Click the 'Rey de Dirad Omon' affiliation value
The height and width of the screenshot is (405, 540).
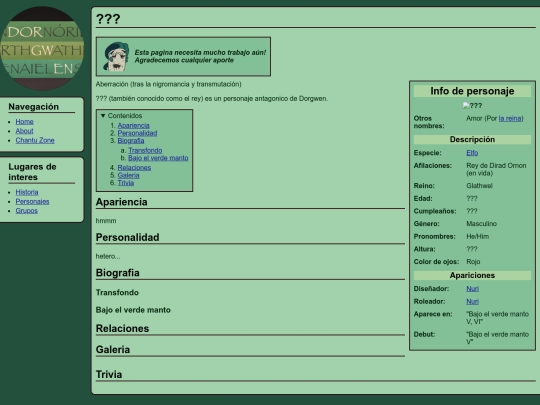(x=496, y=169)
